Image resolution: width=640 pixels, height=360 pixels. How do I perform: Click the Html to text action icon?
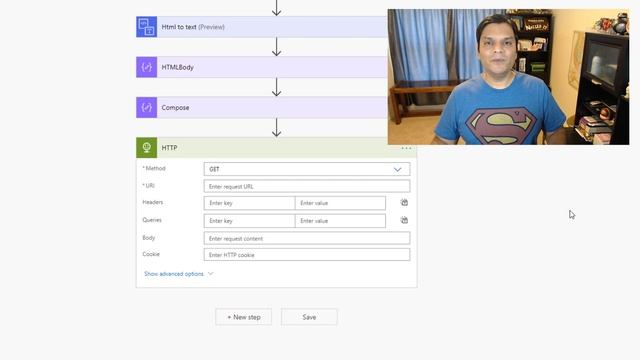click(147, 27)
